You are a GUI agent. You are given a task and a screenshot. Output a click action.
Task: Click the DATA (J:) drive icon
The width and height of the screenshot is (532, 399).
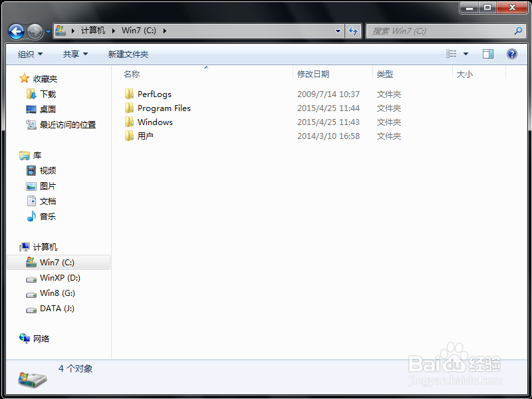[31, 309]
